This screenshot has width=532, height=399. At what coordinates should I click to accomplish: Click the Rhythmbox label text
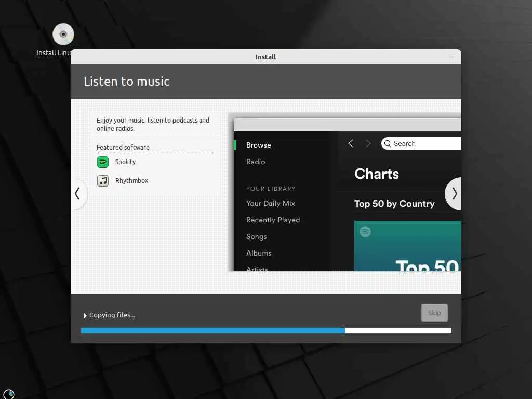pos(131,180)
